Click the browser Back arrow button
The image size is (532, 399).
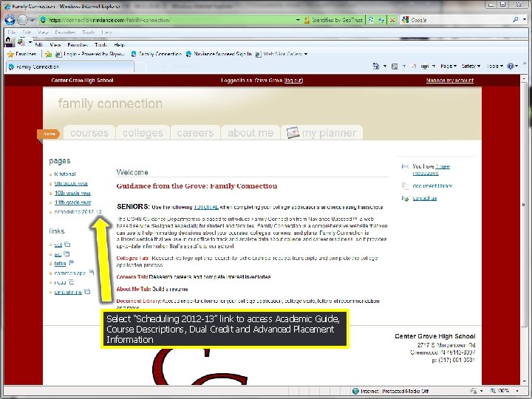(x=10, y=20)
